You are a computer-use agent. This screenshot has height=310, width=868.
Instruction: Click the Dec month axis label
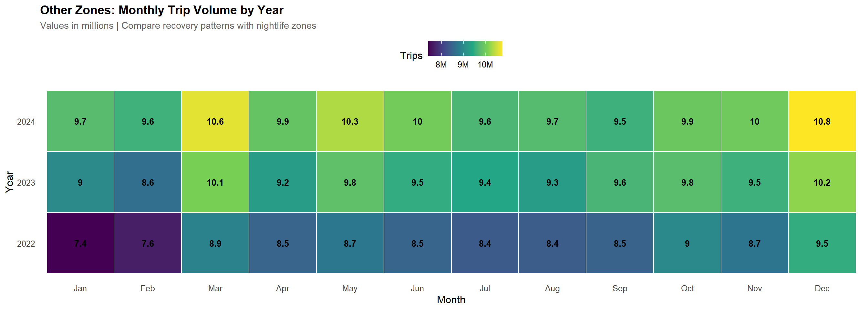click(821, 288)
